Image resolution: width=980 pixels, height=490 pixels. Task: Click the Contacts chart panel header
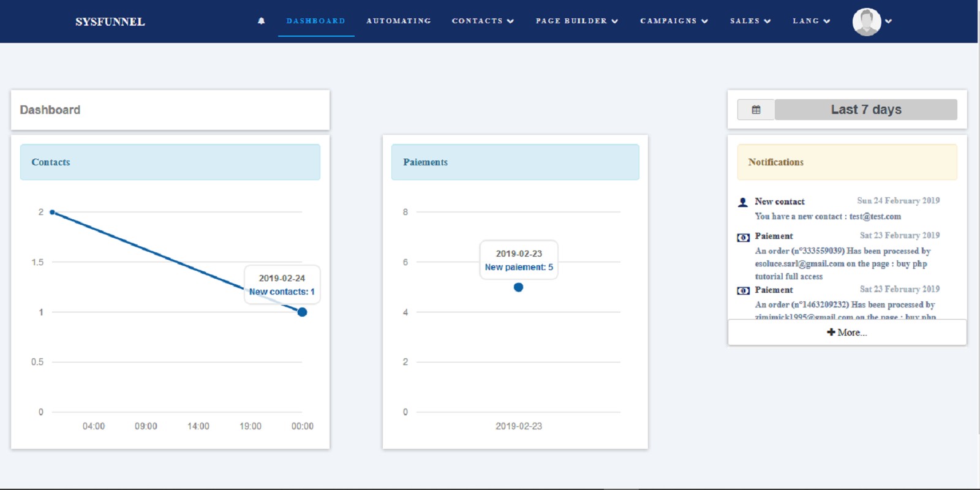click(x=170, y=162)
